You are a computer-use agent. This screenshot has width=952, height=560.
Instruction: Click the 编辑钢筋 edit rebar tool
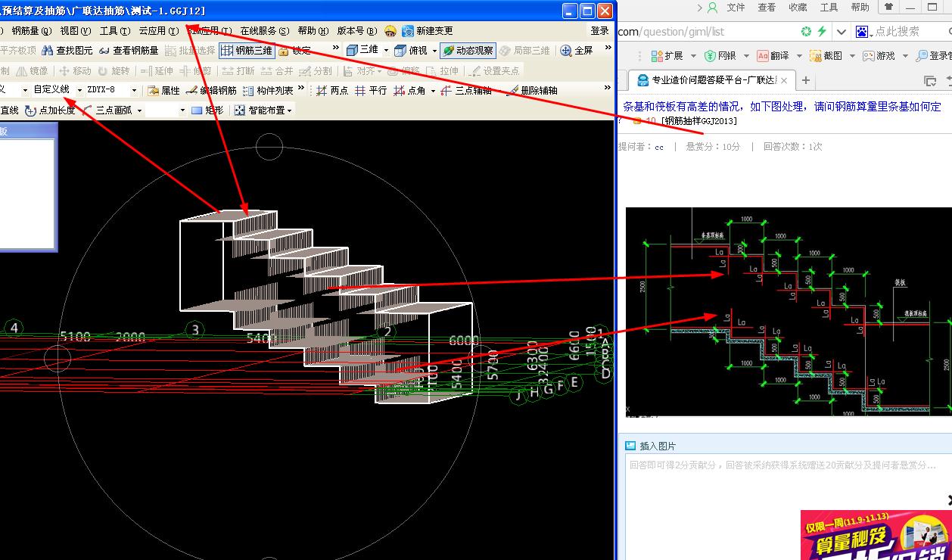coord(211,90)
